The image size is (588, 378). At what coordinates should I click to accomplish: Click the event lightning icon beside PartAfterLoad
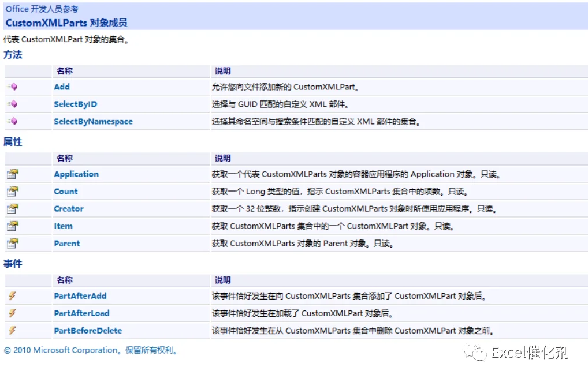[x=12, y=313]
